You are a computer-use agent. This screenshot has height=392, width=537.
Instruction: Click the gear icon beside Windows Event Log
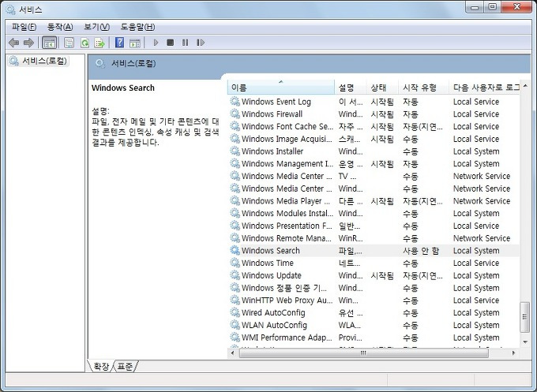coord(235,102)
